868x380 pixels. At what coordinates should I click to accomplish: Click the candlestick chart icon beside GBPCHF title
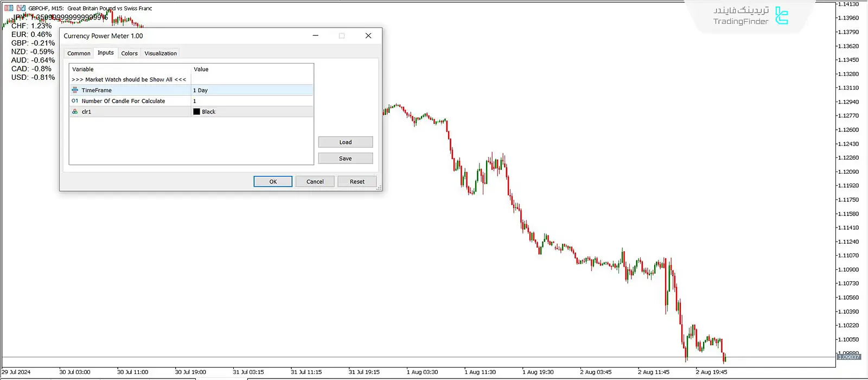coord(21,8)
